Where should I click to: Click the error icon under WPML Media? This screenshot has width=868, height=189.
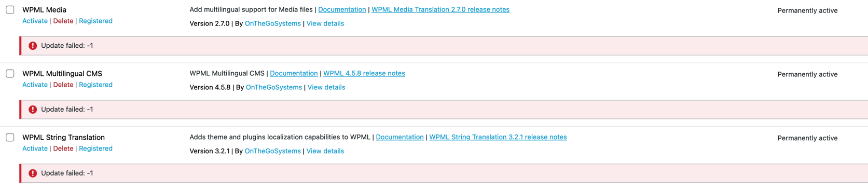[x=33, y=46]
